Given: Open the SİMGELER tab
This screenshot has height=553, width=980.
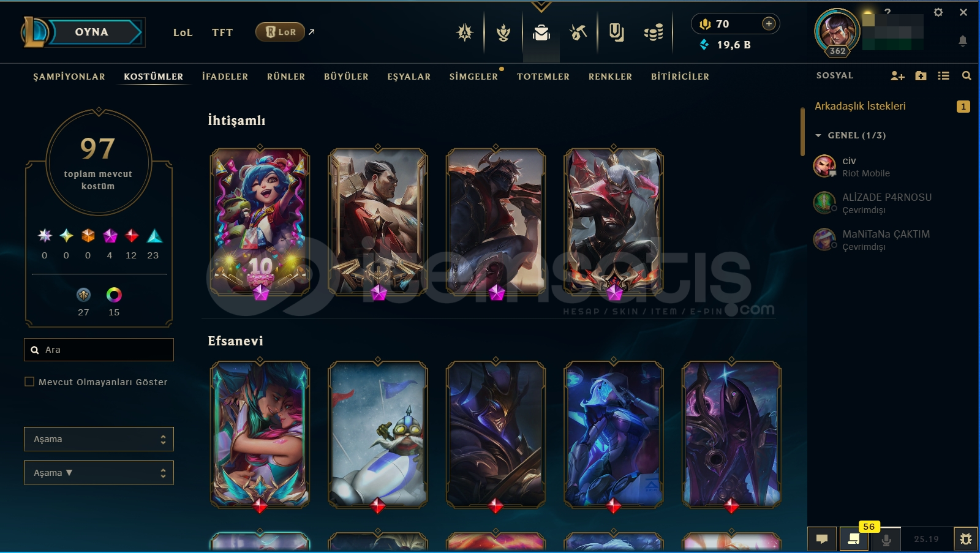Looking at the screenshot, I should coord(473,77).
